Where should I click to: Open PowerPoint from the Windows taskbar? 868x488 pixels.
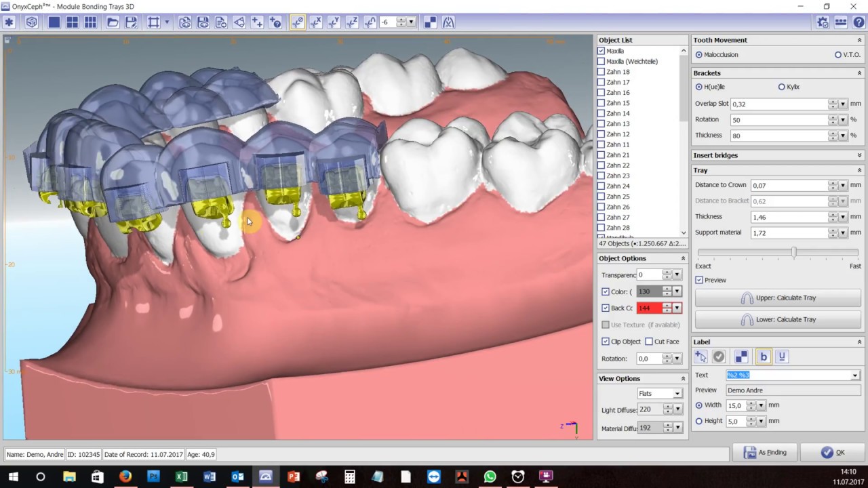pyautogui.click(x=294, y=476)
